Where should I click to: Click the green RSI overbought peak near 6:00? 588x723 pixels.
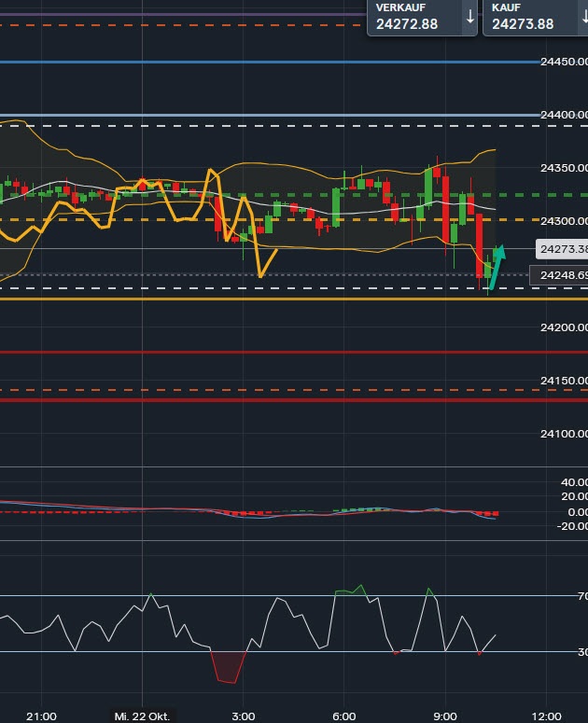coord(350,591)
